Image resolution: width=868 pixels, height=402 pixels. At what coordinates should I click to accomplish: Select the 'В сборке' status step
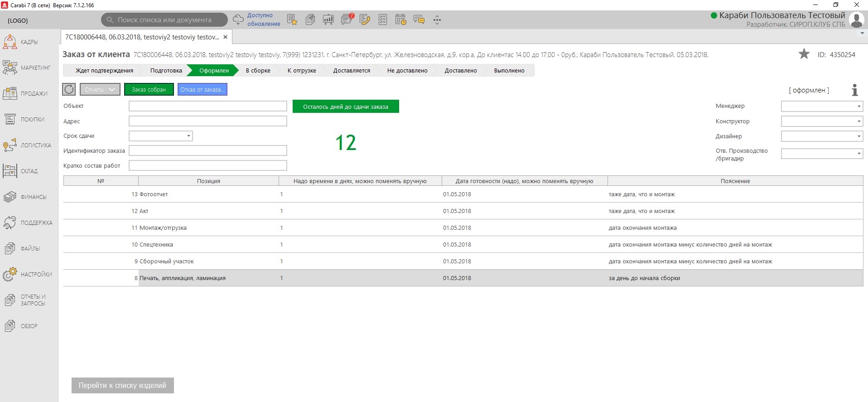(258, 71)
